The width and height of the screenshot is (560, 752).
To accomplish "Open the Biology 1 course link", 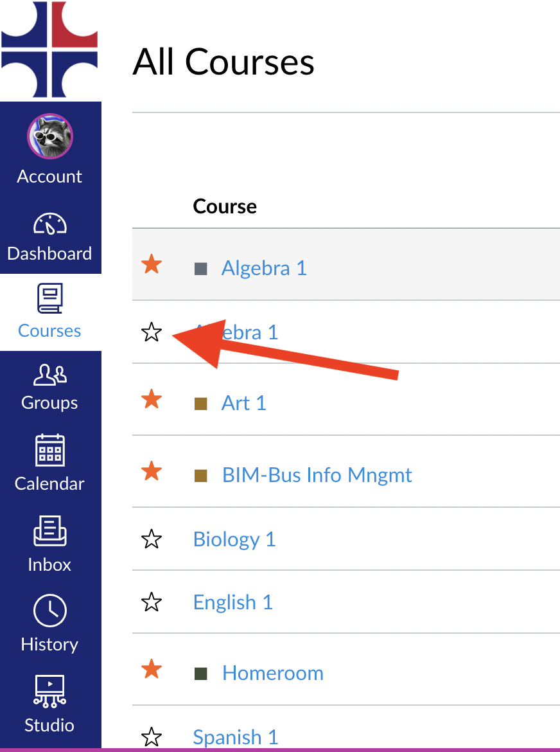I will coord(234,539).
